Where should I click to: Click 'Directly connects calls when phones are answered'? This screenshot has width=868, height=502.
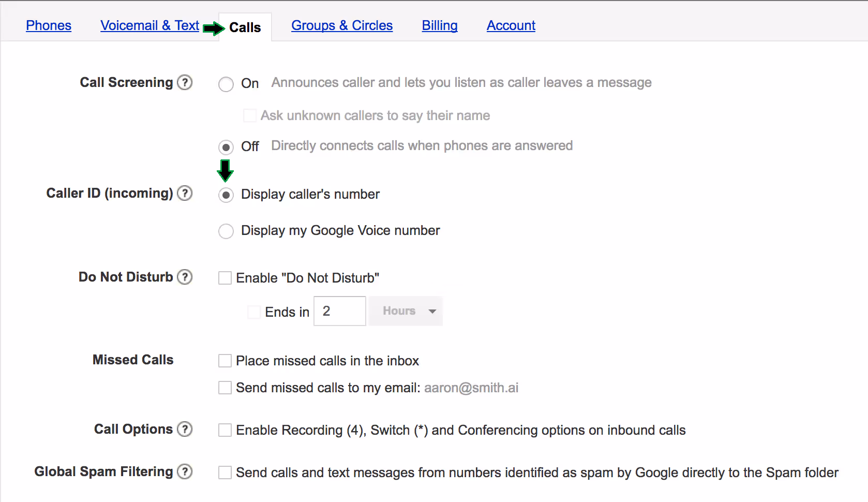click(x=422, y=145)
